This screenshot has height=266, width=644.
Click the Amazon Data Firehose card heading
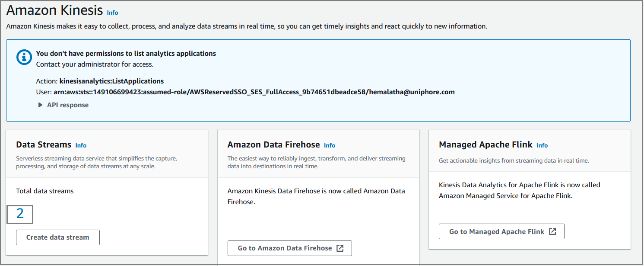[x=274, y=144]
